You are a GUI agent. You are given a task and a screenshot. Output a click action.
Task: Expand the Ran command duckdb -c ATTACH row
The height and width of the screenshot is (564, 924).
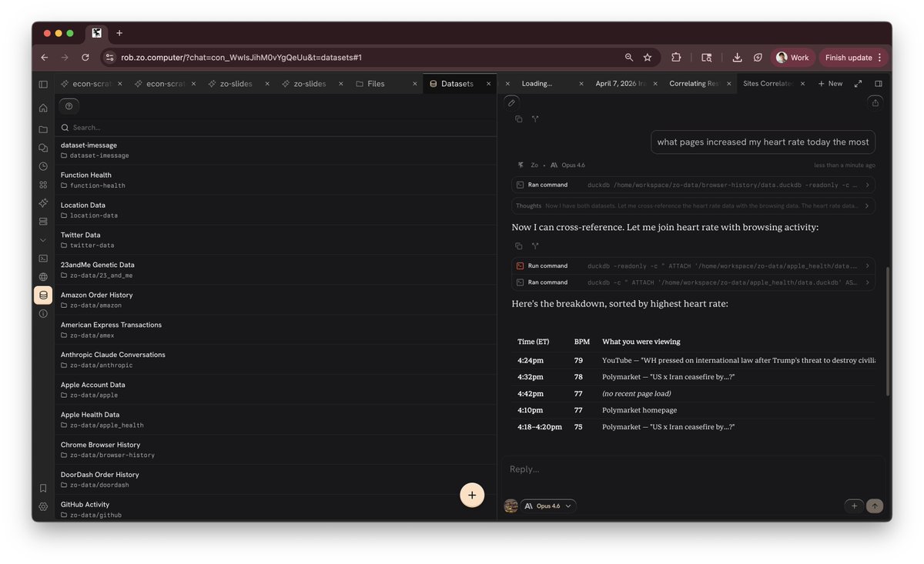(x=693, y=282)
